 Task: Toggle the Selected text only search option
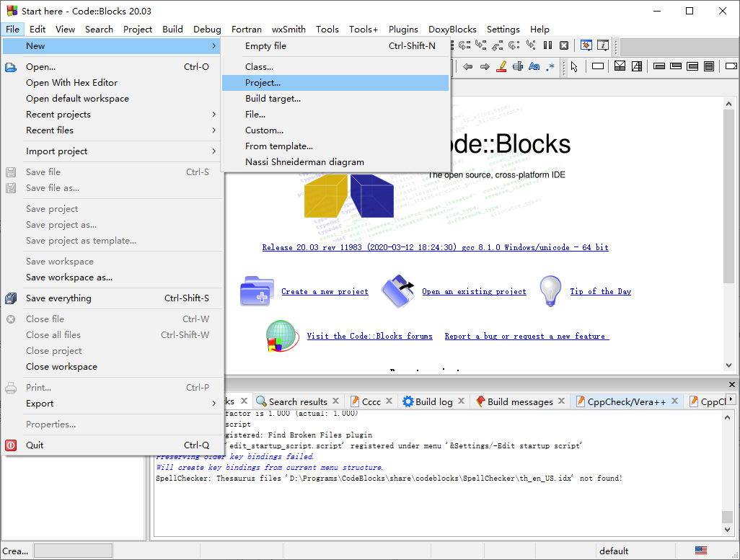click(x=518, y=66)
